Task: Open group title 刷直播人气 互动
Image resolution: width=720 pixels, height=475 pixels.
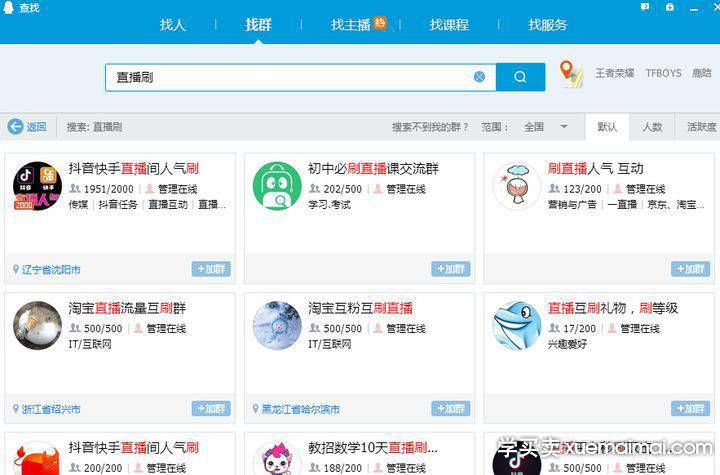Action: click(x=595, y=169)
